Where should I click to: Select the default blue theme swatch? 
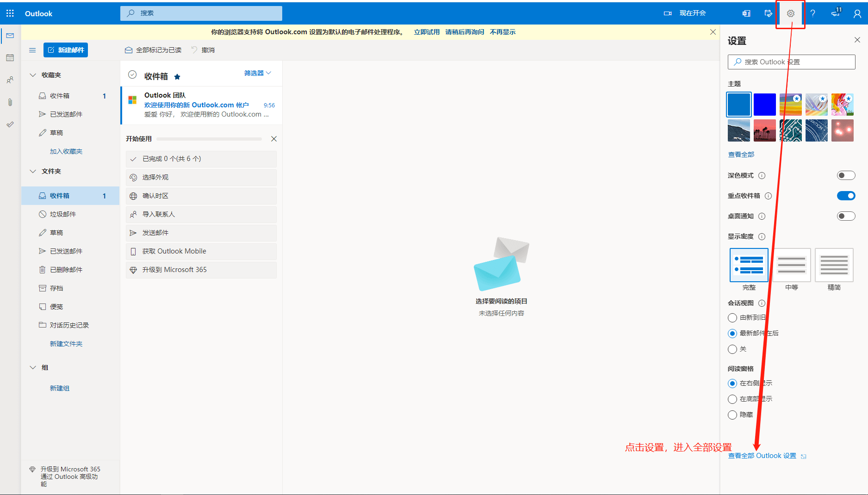(x=739, y=105)
